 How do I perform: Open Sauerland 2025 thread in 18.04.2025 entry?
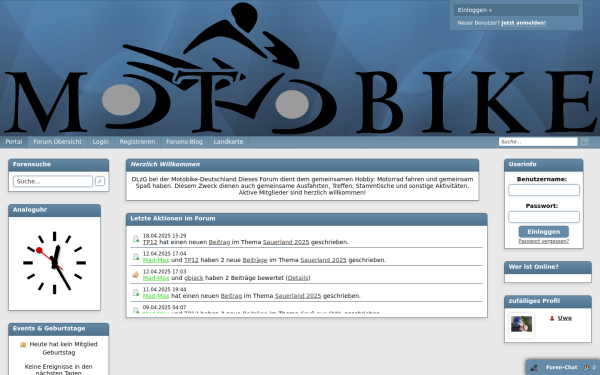[286, 242]
